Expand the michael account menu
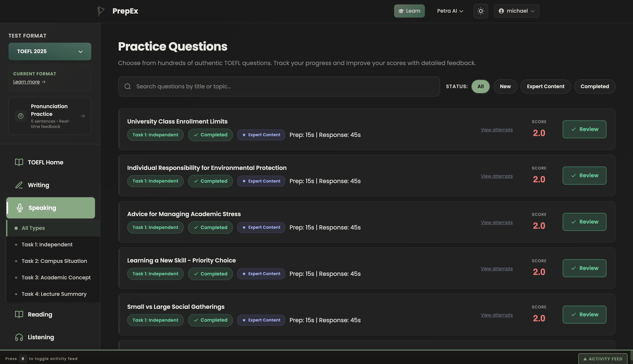The height and width of the screenshot is (364, 633). click(516, 11)
